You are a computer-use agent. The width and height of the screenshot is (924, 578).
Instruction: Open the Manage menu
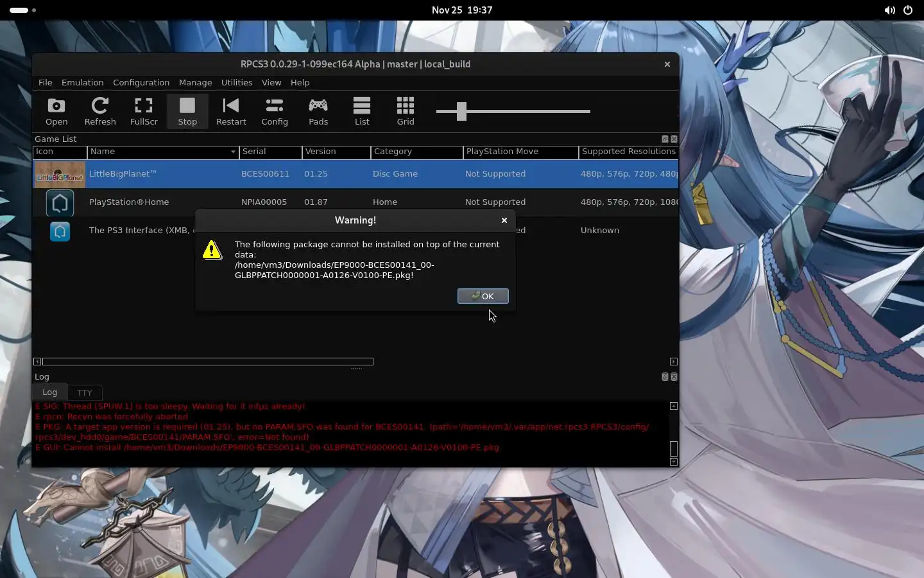point(195,82)
